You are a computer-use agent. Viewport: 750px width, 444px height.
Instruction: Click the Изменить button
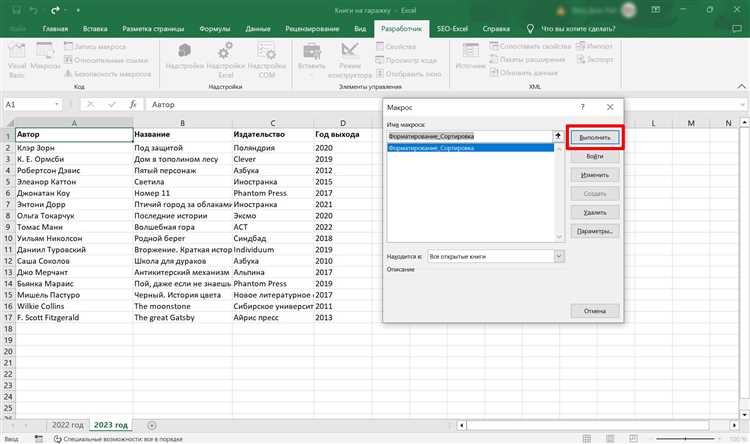(595, 175)
